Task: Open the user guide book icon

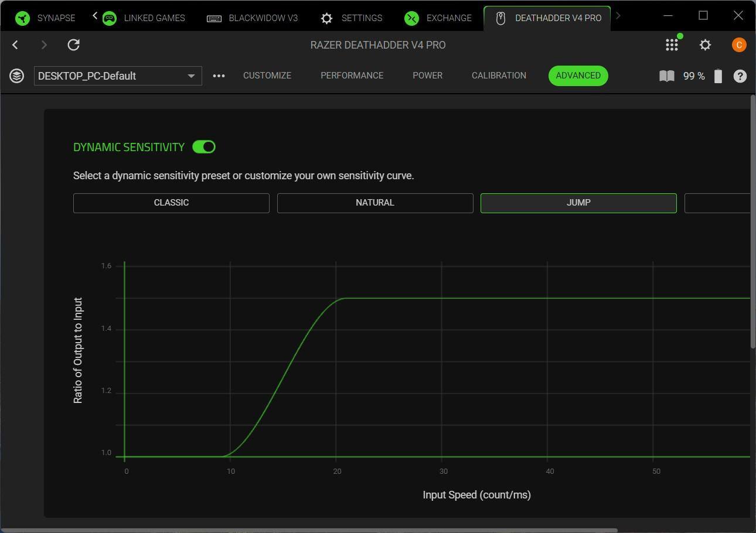Action: [666, 76]
